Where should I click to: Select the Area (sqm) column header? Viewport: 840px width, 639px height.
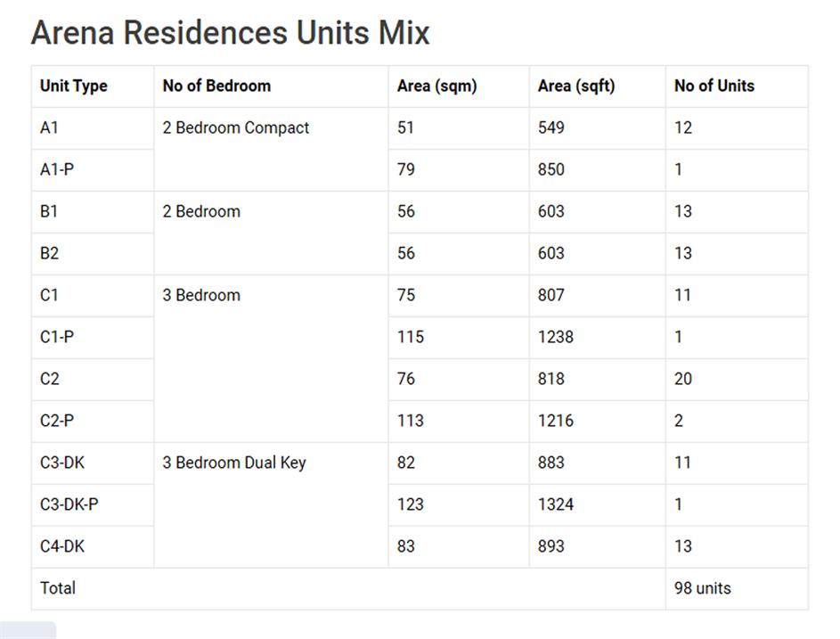tap(436, 86)
